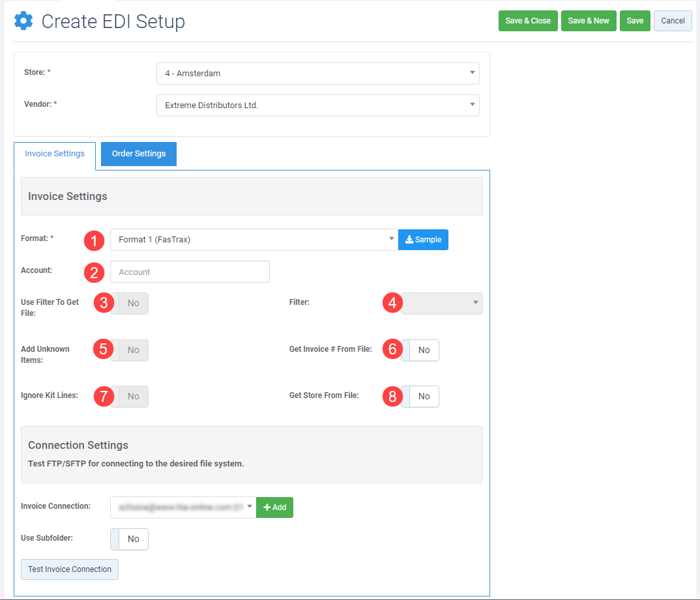Toggle the Ignore Kit Lines switch
This screenshot has width=700, height=600.
[x=130, y=396]
